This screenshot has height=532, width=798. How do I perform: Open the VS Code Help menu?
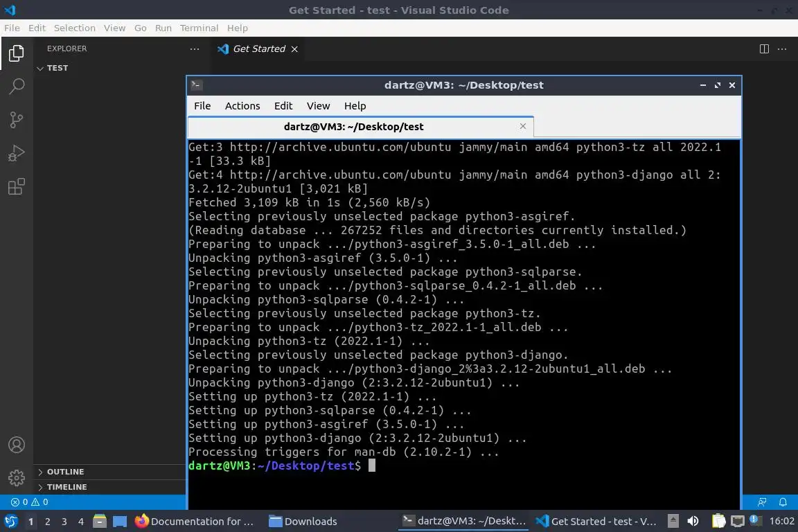pyautogui.click(x=237, y=28)
